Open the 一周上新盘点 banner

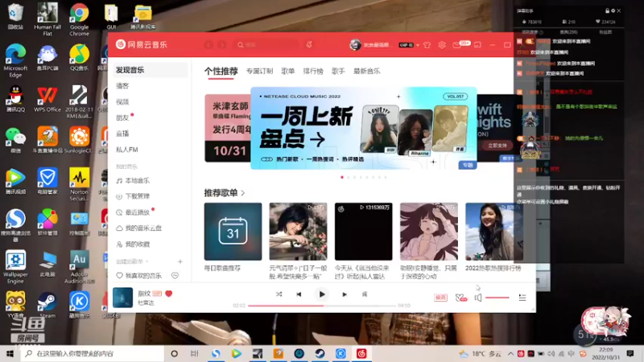coord(364,128)
